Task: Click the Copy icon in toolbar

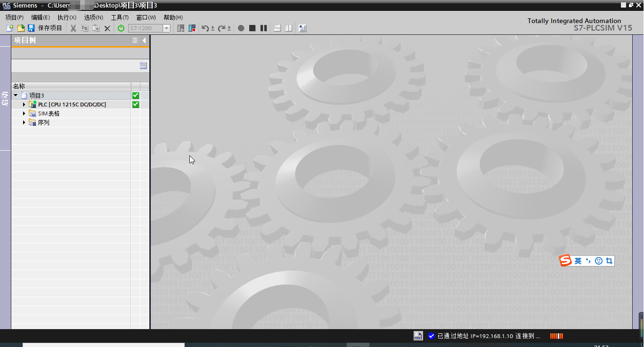Action: 84,28
